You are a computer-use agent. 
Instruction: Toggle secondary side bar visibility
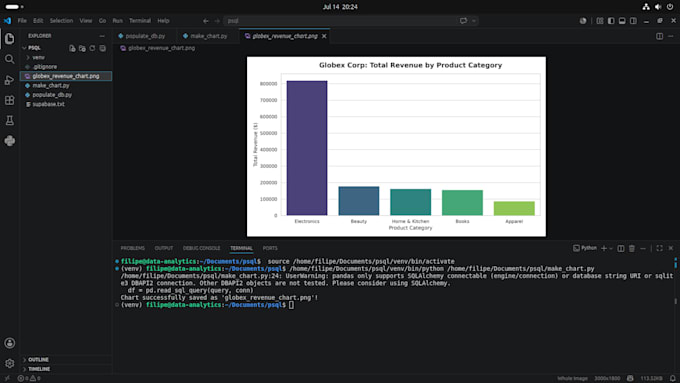coord(633,21)
